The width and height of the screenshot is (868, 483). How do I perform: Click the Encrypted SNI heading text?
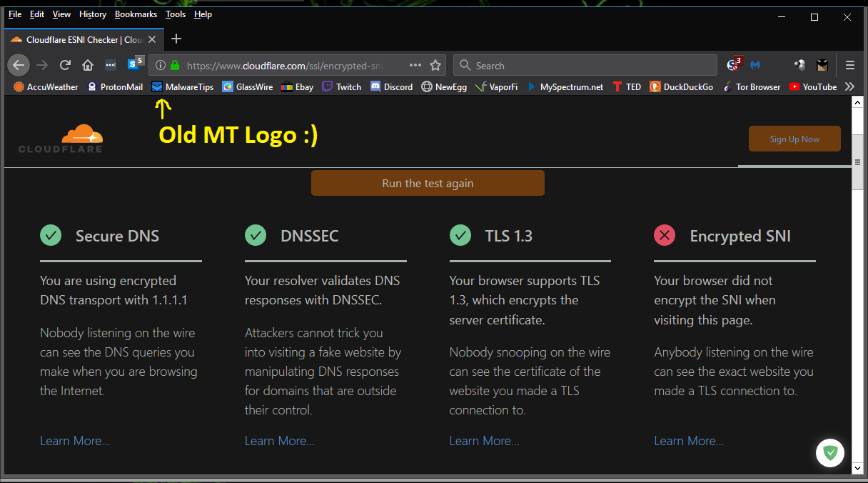coord(740,236)
